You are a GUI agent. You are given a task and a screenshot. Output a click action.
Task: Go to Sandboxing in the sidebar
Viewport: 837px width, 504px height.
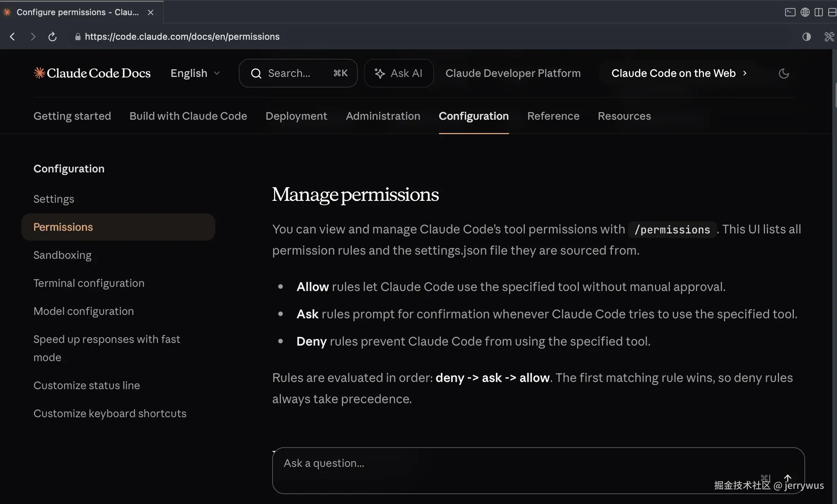(63, 255)
